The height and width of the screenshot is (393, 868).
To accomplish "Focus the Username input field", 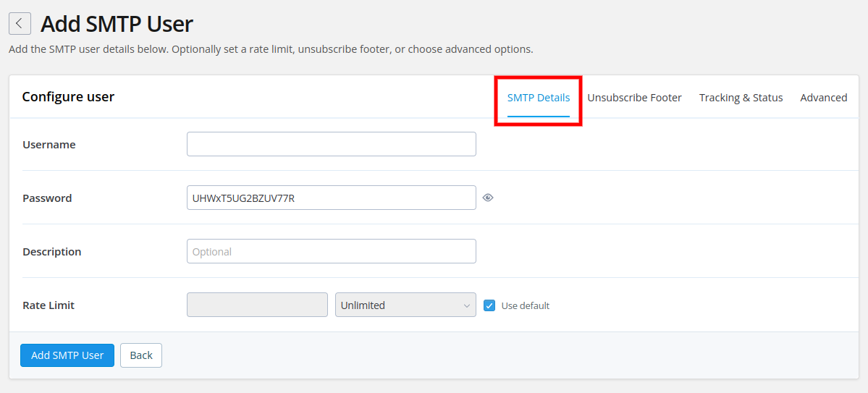I will (x=332, y=144).
